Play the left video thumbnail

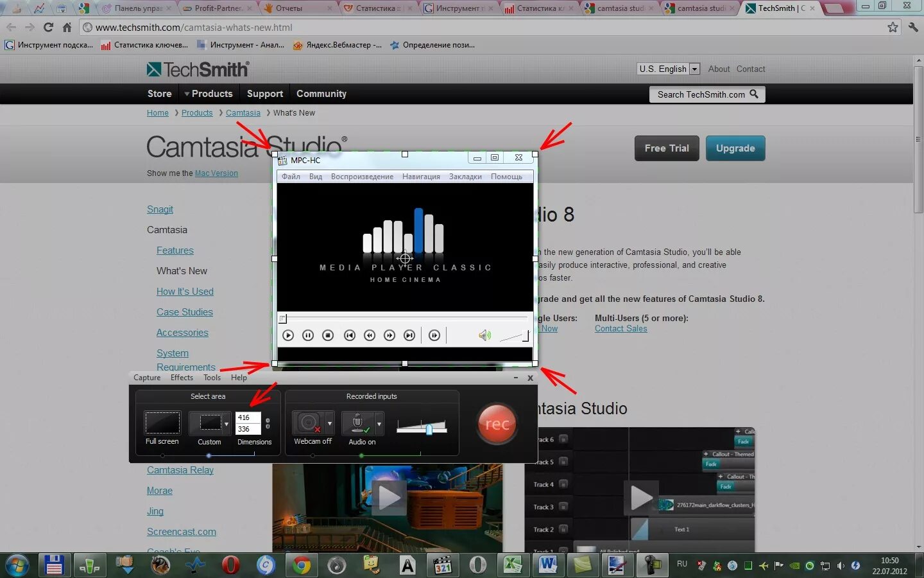tap(388, 496)
